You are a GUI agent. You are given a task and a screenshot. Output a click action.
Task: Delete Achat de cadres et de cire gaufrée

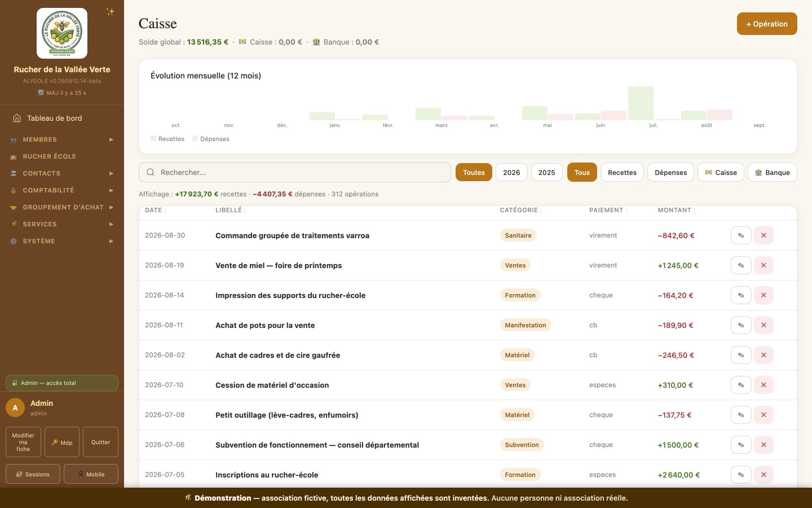(x=764, y=355)
